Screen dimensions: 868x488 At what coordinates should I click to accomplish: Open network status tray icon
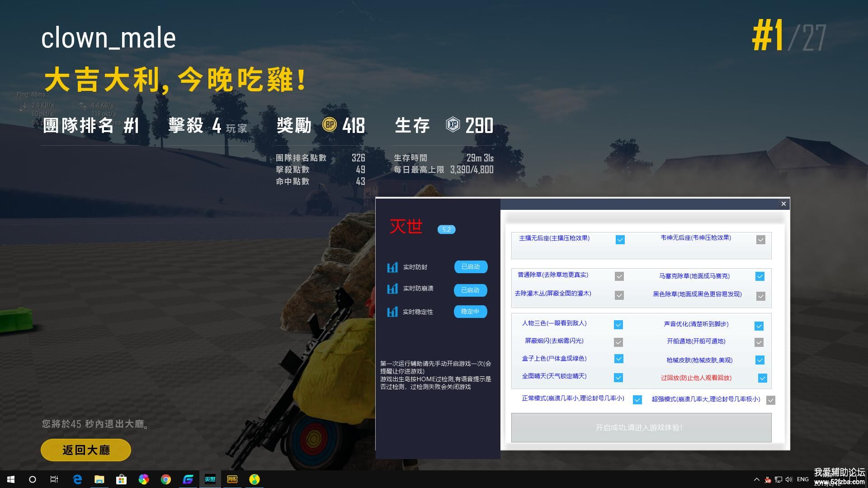coord(778,479)
